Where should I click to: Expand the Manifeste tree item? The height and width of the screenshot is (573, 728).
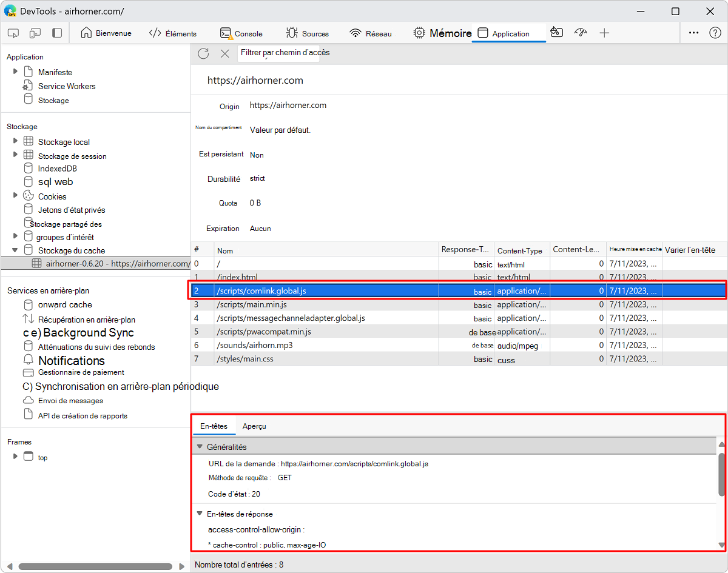[16, 72]
